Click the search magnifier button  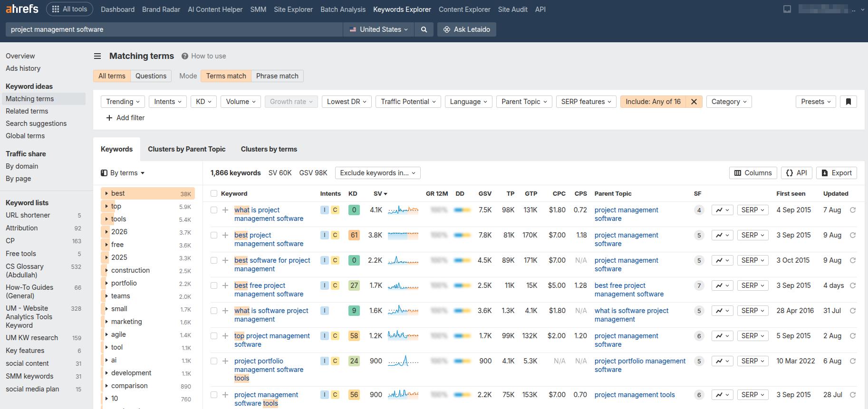(424, 29)
